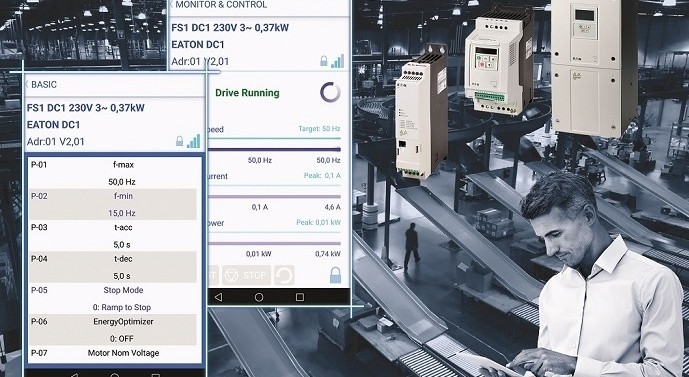Open P-07 Motor Nom Voltage parameter
689x377 pixels.
point(113,354)
